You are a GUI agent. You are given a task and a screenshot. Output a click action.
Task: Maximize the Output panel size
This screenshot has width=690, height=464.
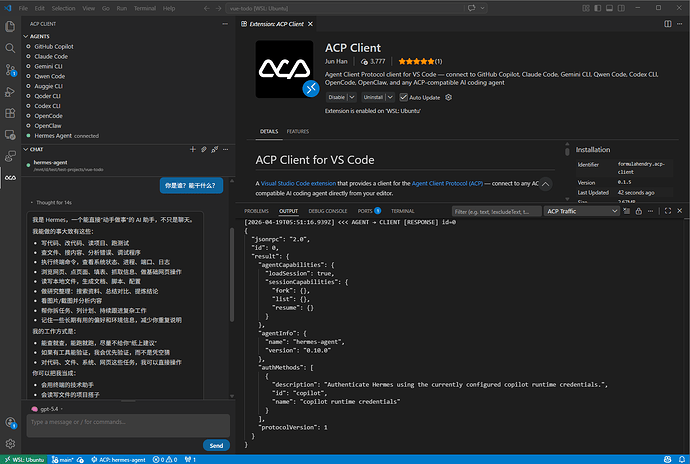(668, 211)
